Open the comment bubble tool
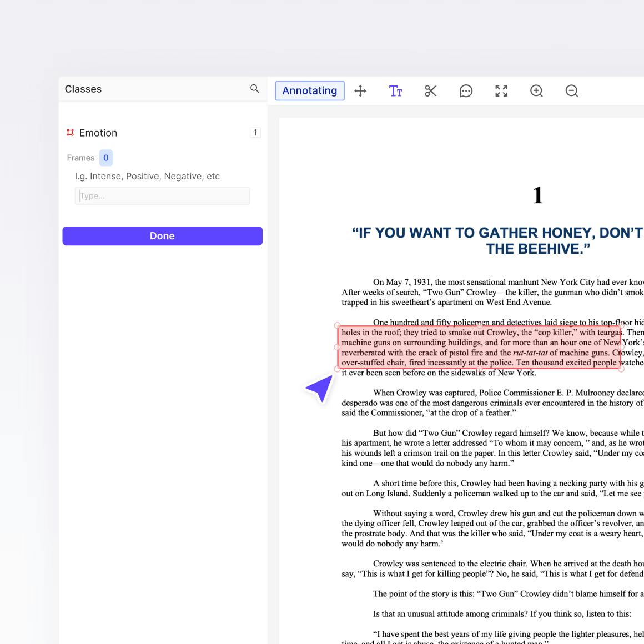The width and height of the screenshot is (644, 644). [x=466, y=91]
